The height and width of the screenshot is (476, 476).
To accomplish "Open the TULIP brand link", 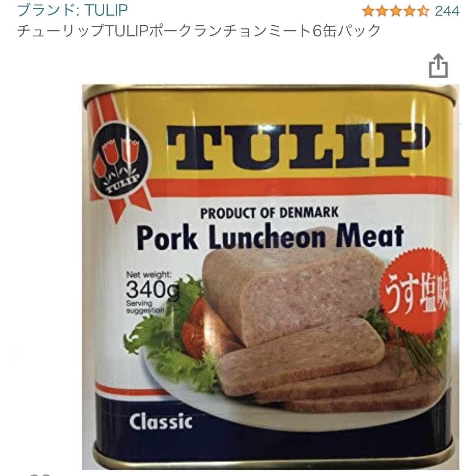I will pos(72,10).
